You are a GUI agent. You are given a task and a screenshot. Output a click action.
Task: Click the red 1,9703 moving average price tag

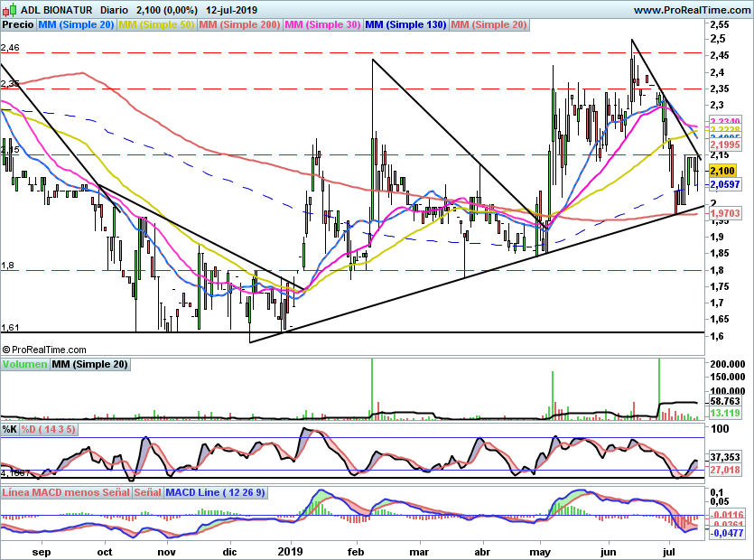pyautogui.click(x=724, y=213)
